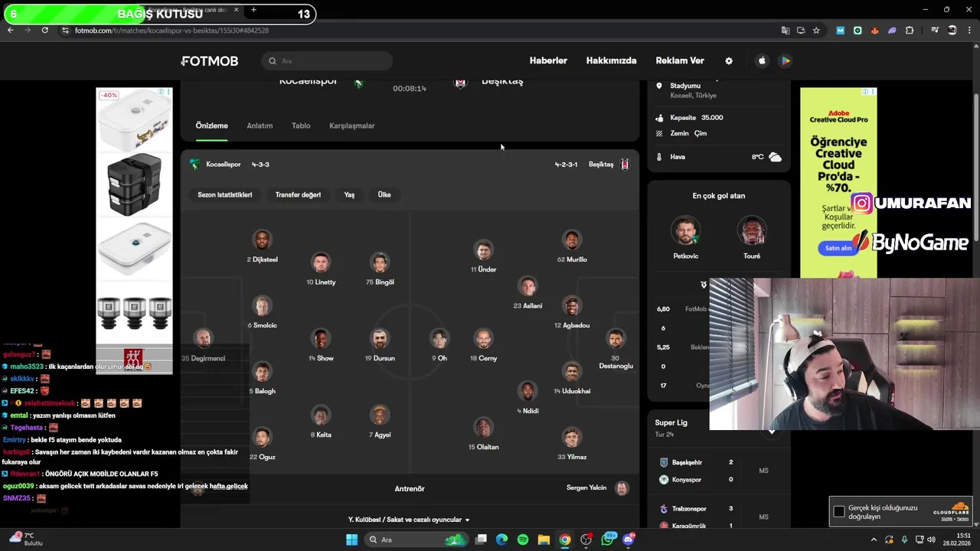Select player Aslani's avatar
The image size is (980, 551).
528,286
